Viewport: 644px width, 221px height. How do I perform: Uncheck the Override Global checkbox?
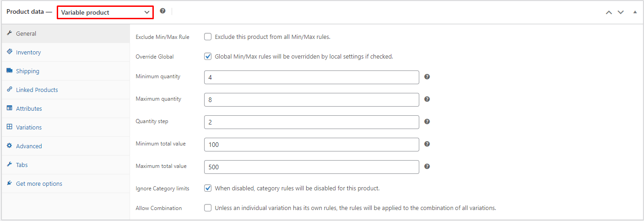click(x=208, y=57)
